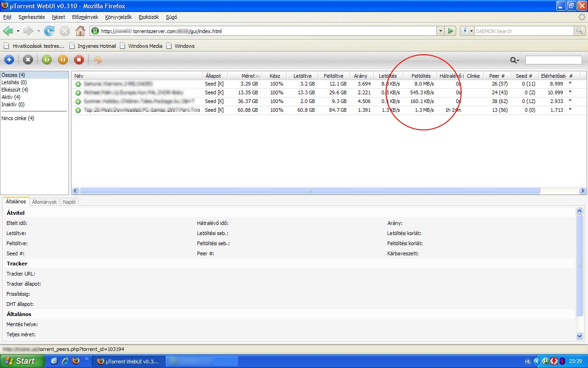Switch to the Napló tab
Screen dimensions: 588x368
coord(69,202)
